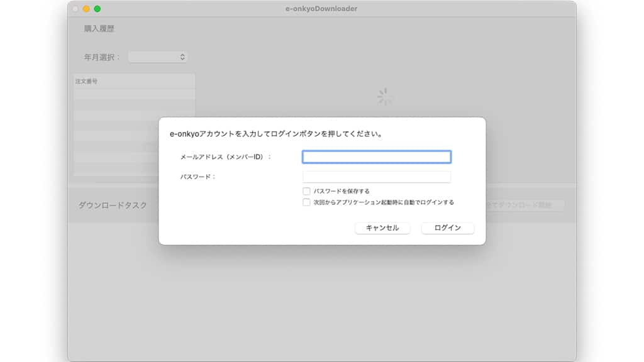Click the ログイン button
Image resolution: width=644 pixels, height=362 pixels.
pos(448,228)
